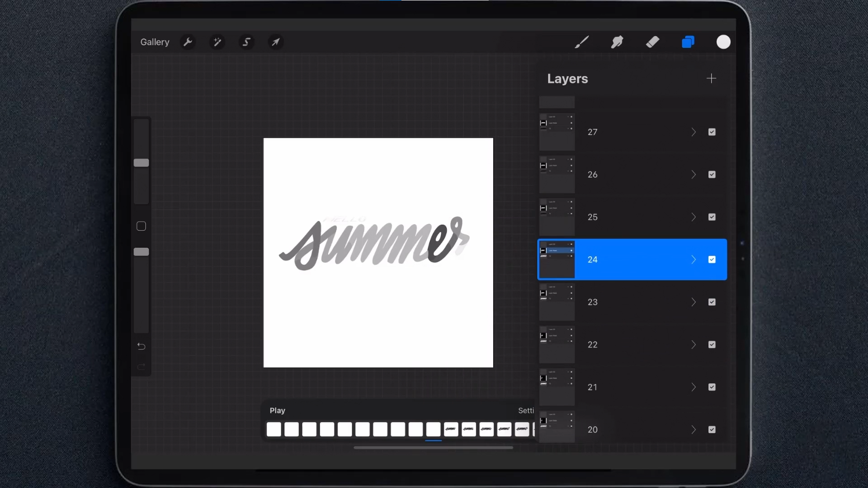Expand layer 21's disclosure arrow
Viewport: 868px width, 488px height.
click(x=694, y=387)
